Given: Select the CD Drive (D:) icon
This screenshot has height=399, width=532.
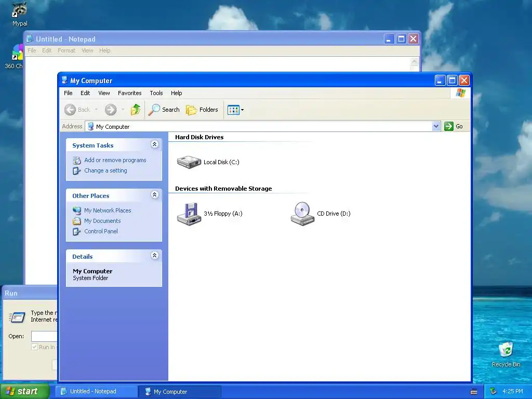Looking at the screenshot, I should [302, 214].
